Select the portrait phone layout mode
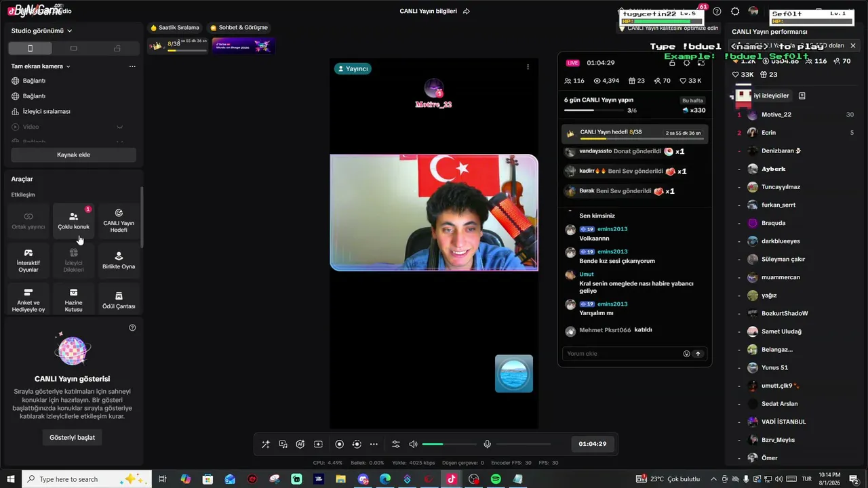The width and height of the screenshot is (868, 488). (x=30, y=48)
